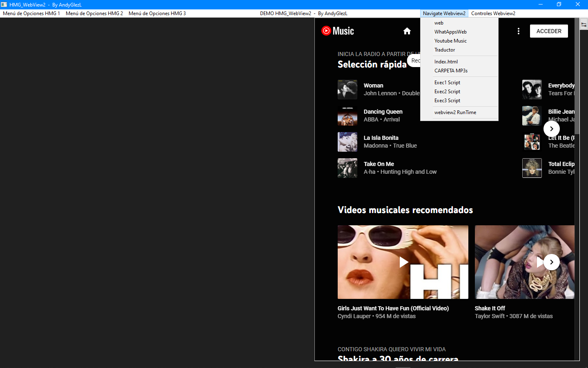Select Exec1 Script from the open menu
588x368 pixels.
(x=447, y=82)
